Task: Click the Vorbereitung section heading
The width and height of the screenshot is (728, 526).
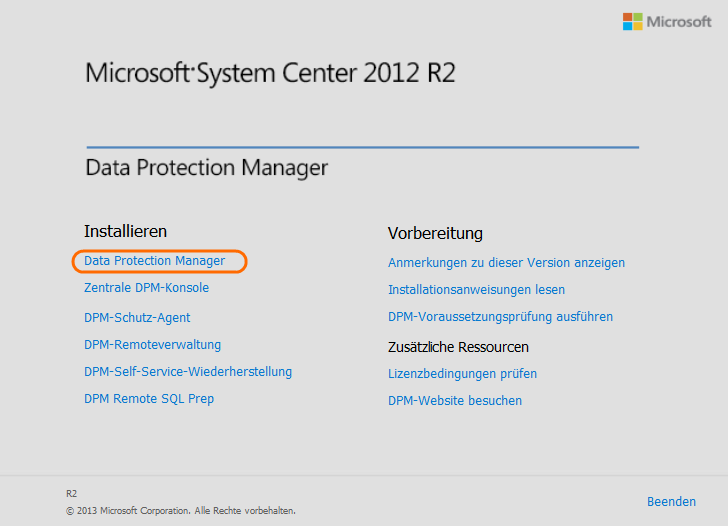Action: click(x=435, y=233)
